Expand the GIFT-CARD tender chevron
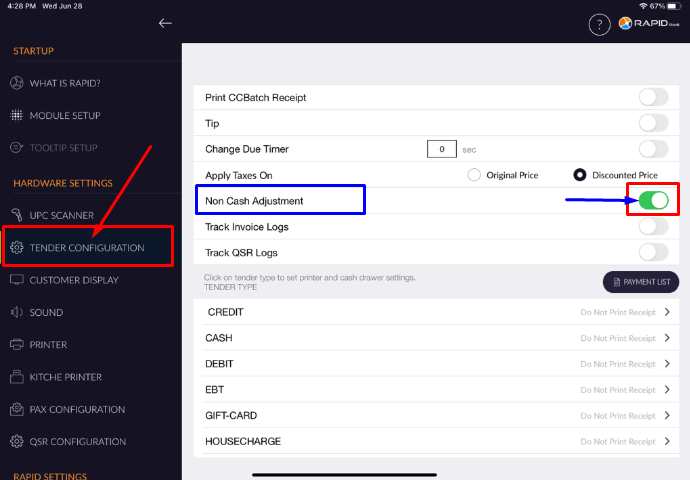Viewport: 690px width, 480px height. click(667, 415)
